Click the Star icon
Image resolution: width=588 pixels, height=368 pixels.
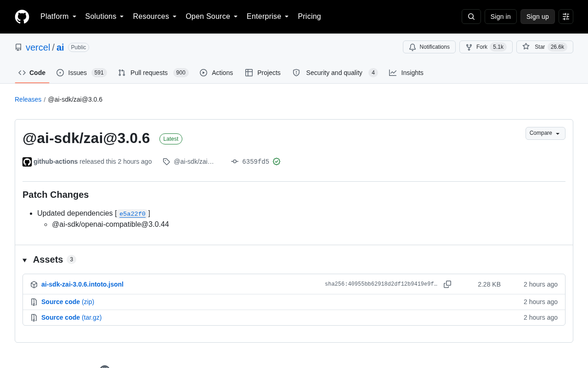pos(526,46)
